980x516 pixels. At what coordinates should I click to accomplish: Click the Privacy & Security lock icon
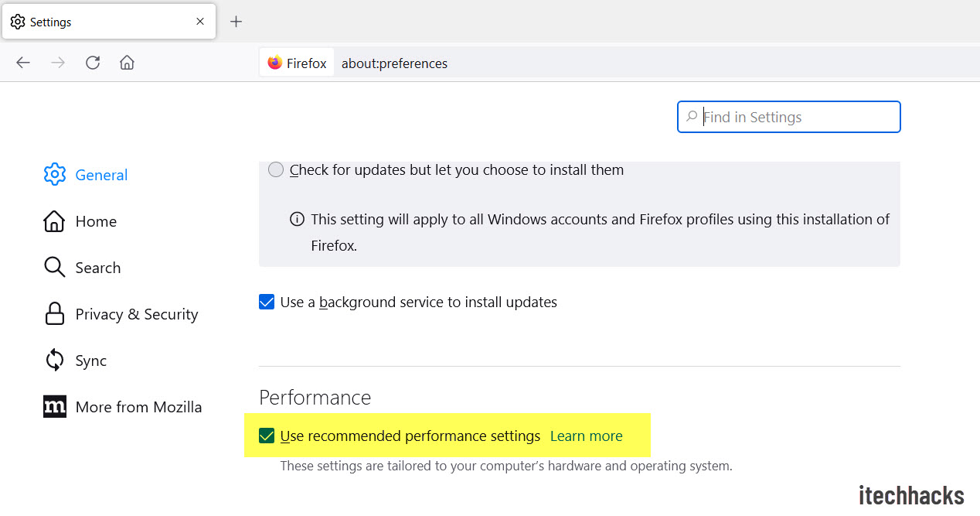(x=55, y=314)
